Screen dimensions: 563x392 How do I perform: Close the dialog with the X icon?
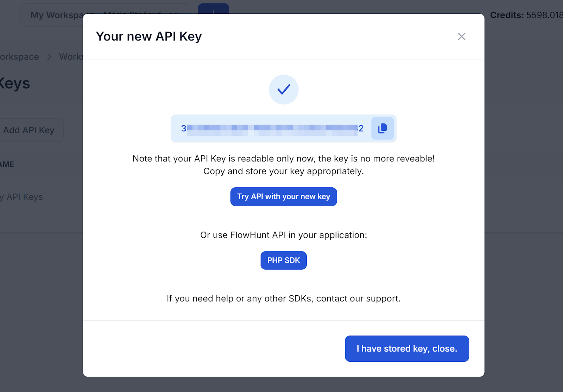(461, 36)
